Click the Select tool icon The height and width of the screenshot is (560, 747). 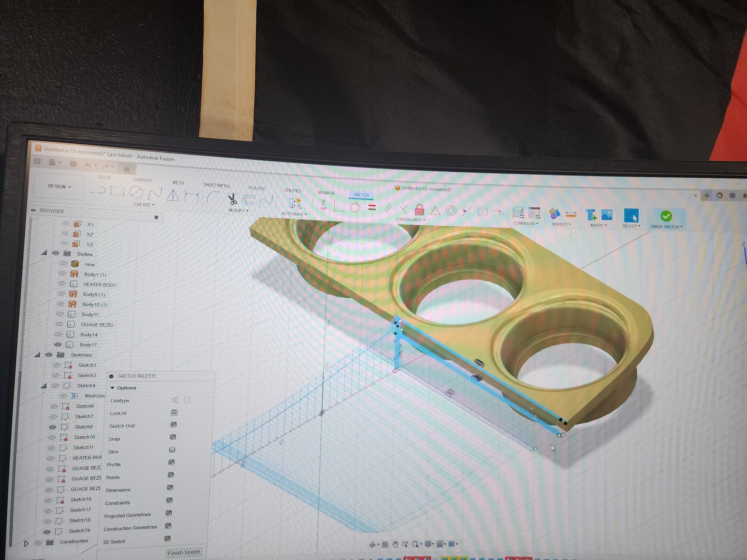631,216
